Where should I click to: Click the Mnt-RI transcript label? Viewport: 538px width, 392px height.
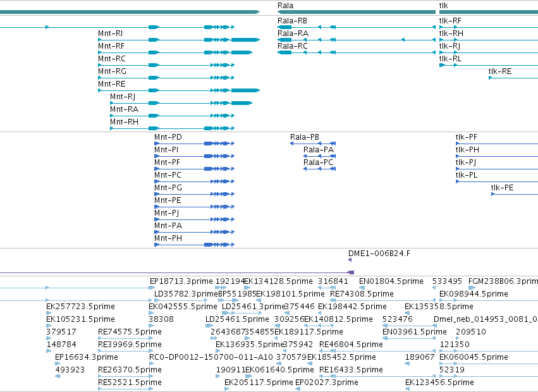[110, 34]
